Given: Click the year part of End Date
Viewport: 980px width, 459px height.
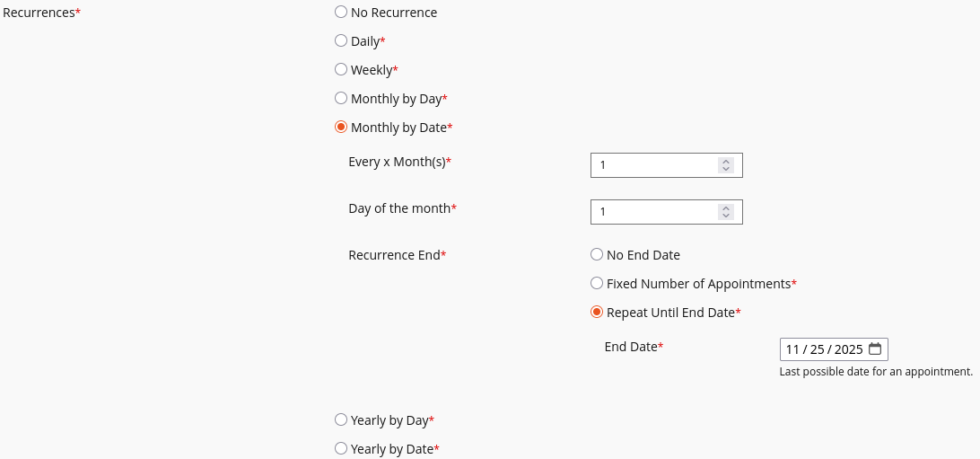Looking at the screenshot, I should coord(848,349).
